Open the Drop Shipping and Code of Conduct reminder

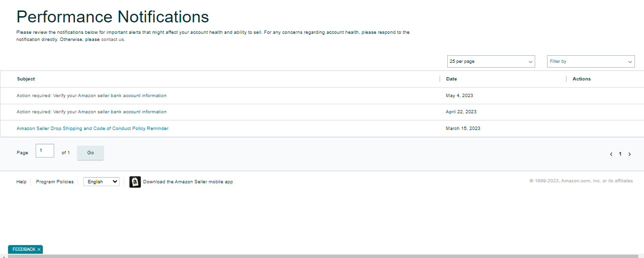click(93, 129)
